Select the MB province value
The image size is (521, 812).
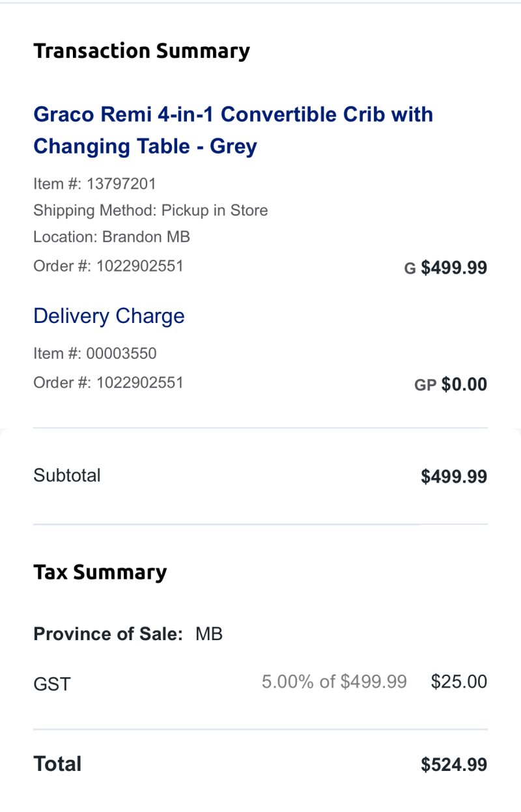(x=209, y=634)
